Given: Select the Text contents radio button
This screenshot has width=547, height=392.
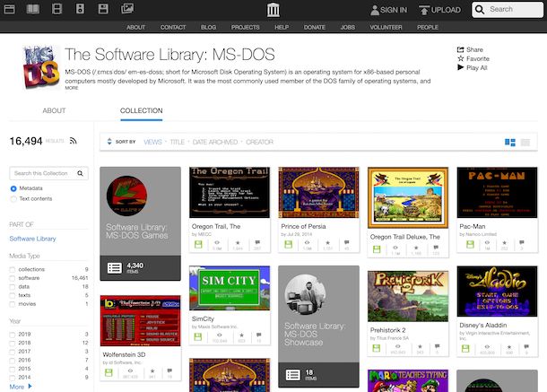Looking at the screenshot, I should click(x=13, y=199).
